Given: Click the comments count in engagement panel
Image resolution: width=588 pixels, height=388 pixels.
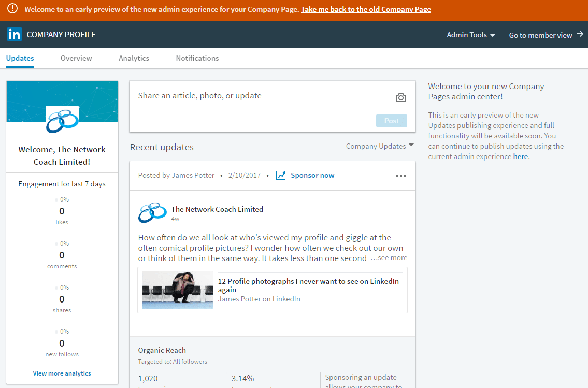Looking at the screenshot, I should tap(62, 255).
